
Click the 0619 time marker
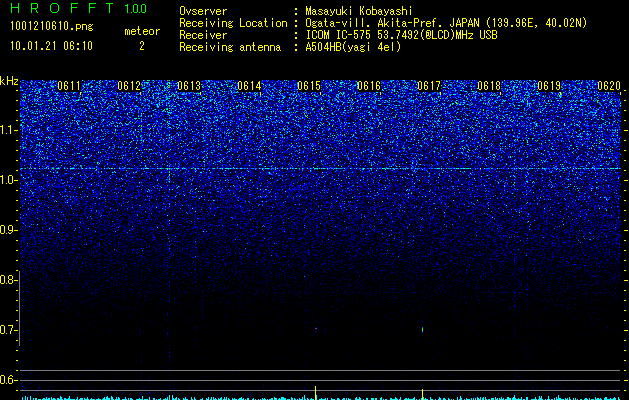(x=549, y=86)
